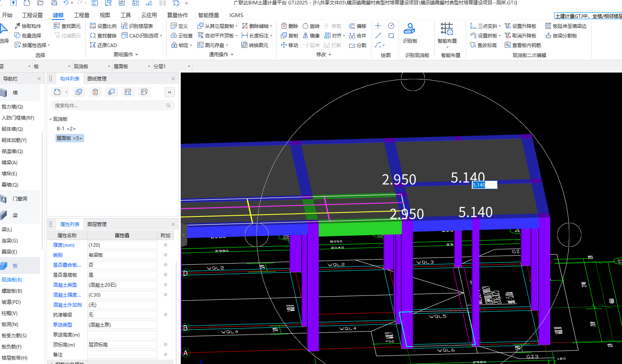Toggle 附加 radio for 是否是楼板 row

click(x=166, y=275)
